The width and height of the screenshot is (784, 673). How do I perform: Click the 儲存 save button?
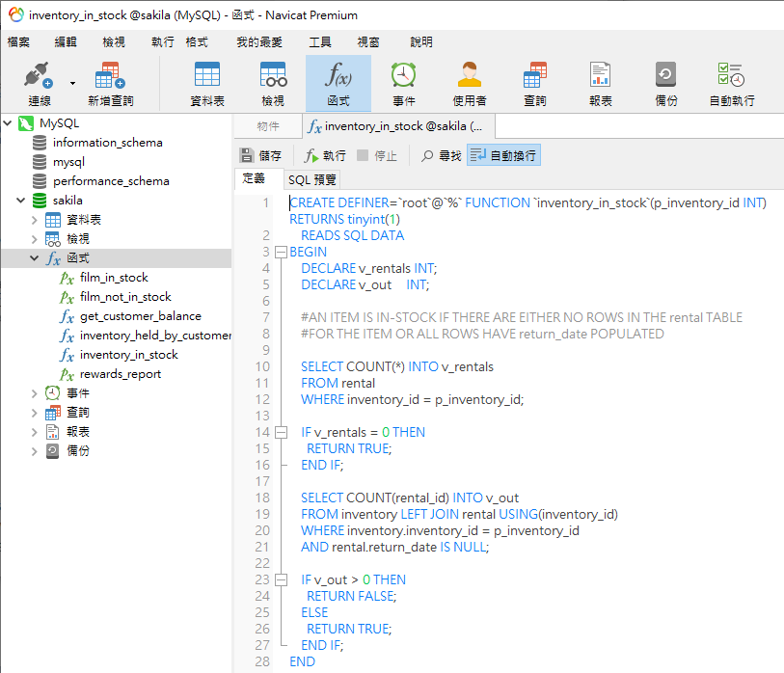pyautogui.click(x=260, y=155)
